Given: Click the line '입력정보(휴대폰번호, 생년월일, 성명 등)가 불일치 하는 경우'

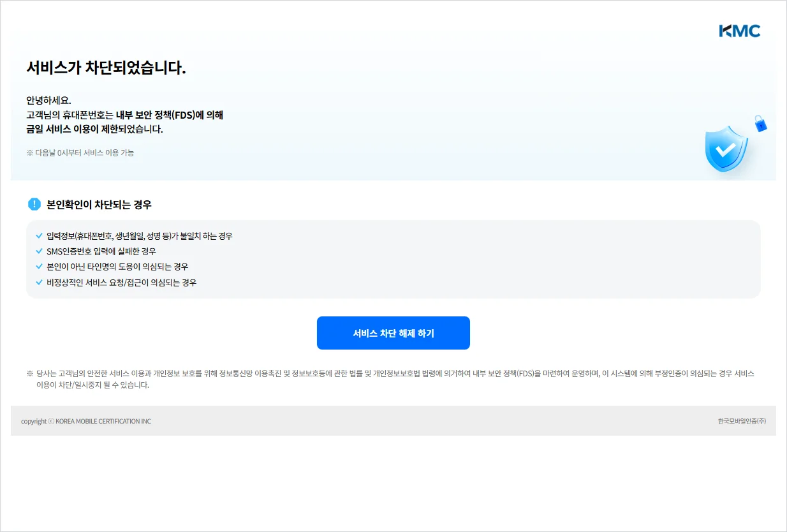Looking at the screenshot, I should [140, 236].
